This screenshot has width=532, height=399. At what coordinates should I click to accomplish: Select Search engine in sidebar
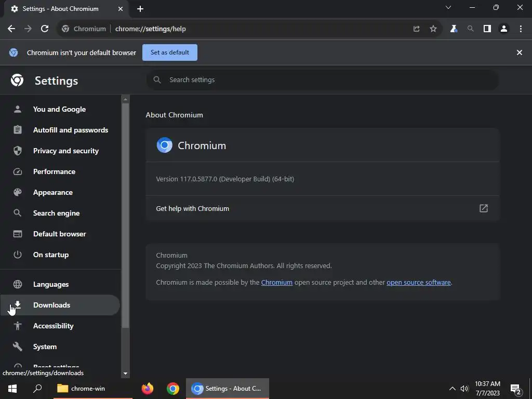pos(56,213)
